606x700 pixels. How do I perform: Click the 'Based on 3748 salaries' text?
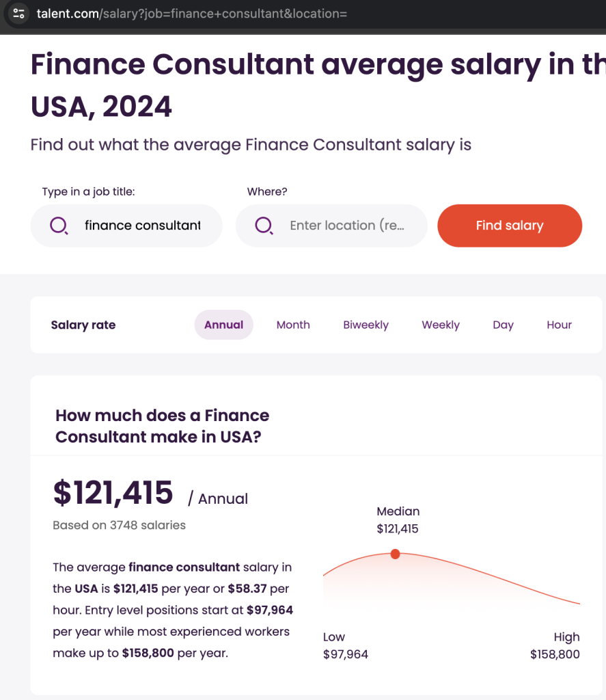click(119, 525)
